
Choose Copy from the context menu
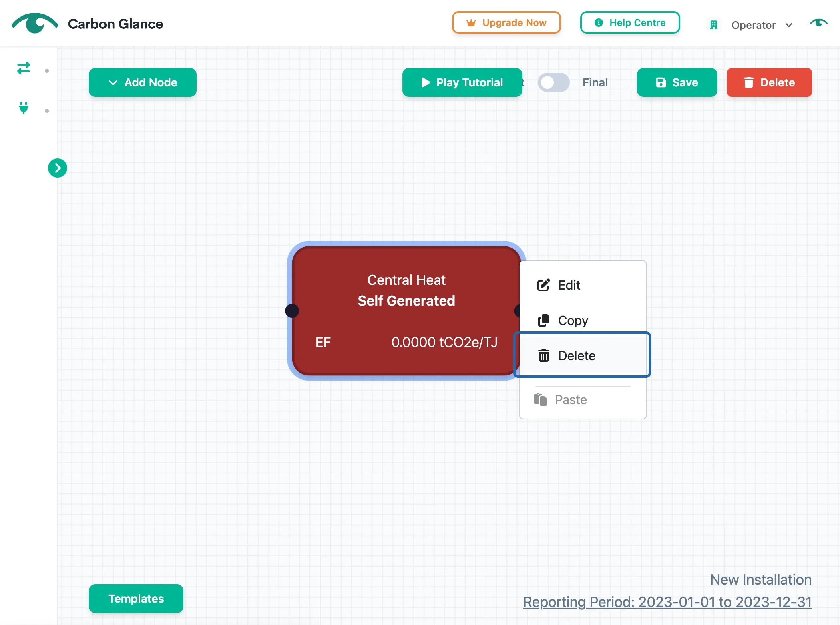click(x=583, y=321)
